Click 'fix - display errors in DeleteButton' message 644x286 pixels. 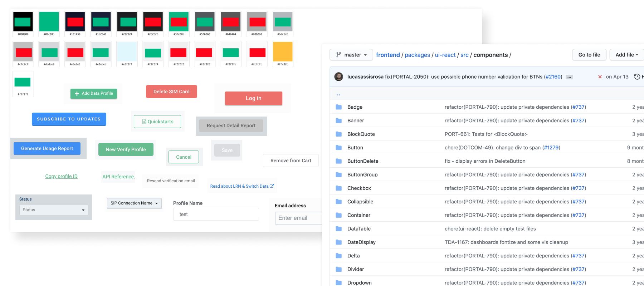485,161
